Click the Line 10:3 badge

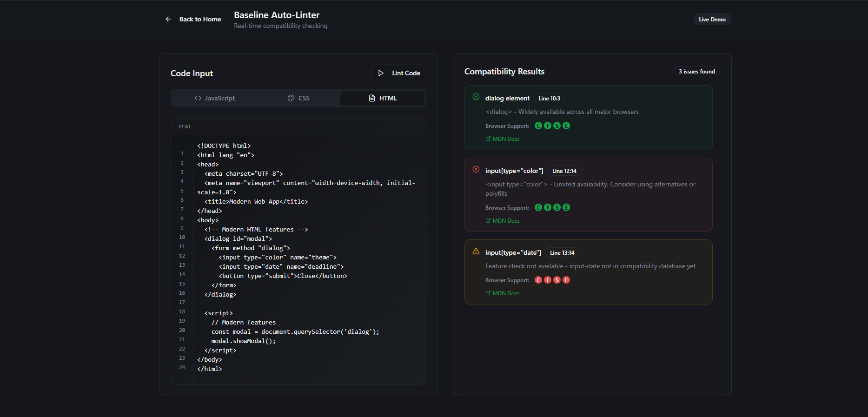[549, 99]
